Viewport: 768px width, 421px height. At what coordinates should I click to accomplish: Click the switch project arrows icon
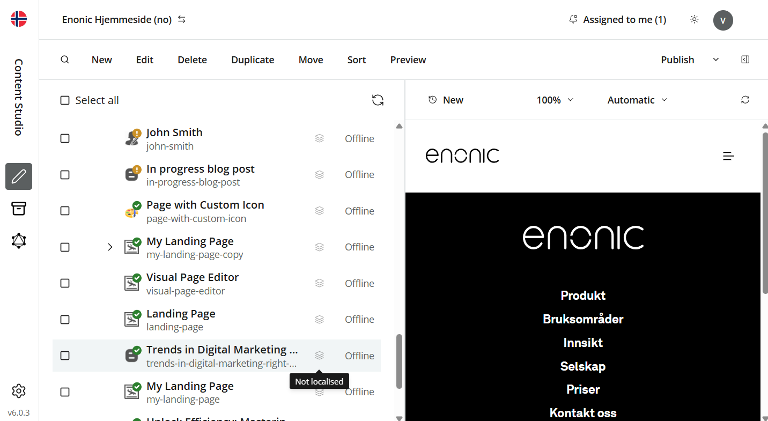pyautogui.click(x=182, y=20)
